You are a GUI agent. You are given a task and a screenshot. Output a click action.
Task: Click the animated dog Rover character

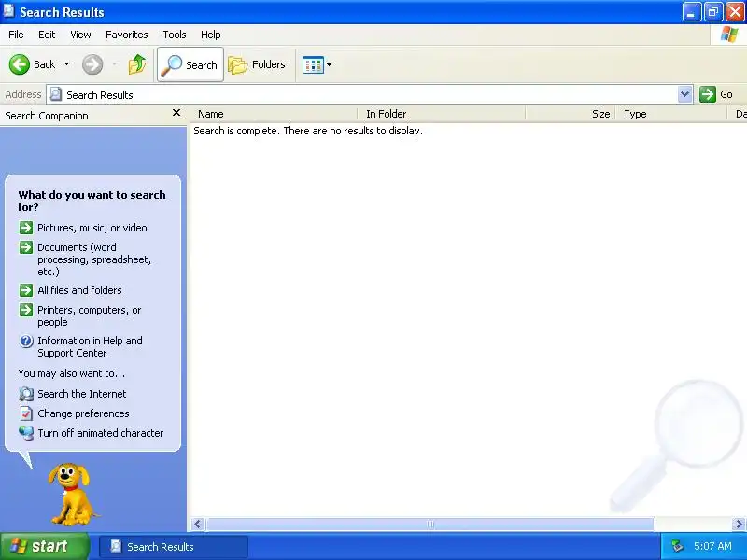72,495
